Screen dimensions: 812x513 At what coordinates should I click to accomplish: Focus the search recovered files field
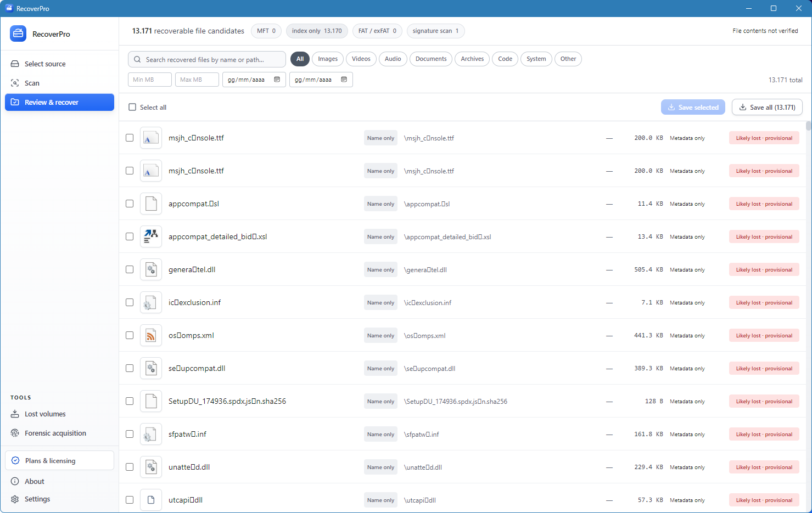coord(207,59)
